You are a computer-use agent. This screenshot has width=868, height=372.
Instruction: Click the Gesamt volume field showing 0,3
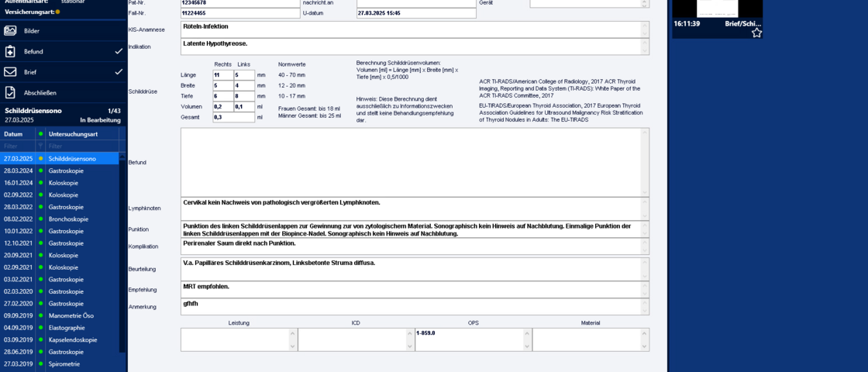click(233, 117)
